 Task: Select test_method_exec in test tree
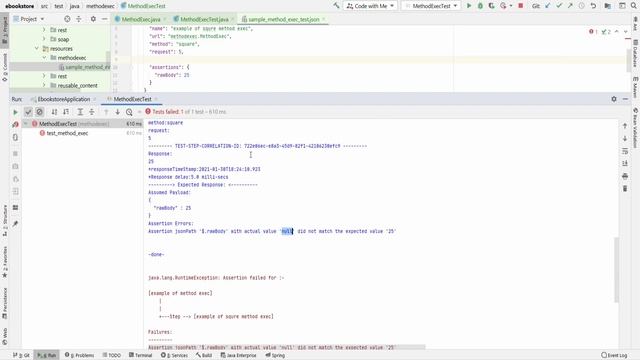(x=67, y=133)
